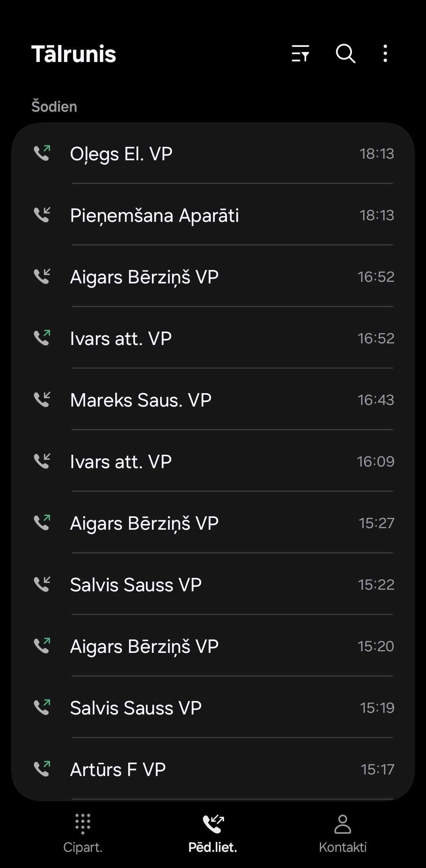
Task: Open Ivars att. VP outgoing call at 16:52
Action: point(213,338)
